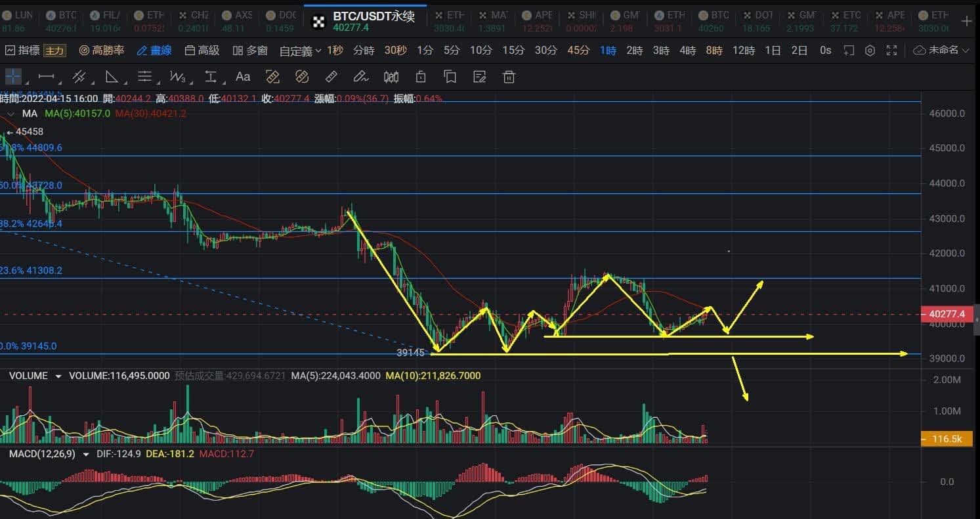Select the W3 wave pattern tool
980x519 pixels.
[177, 77]
